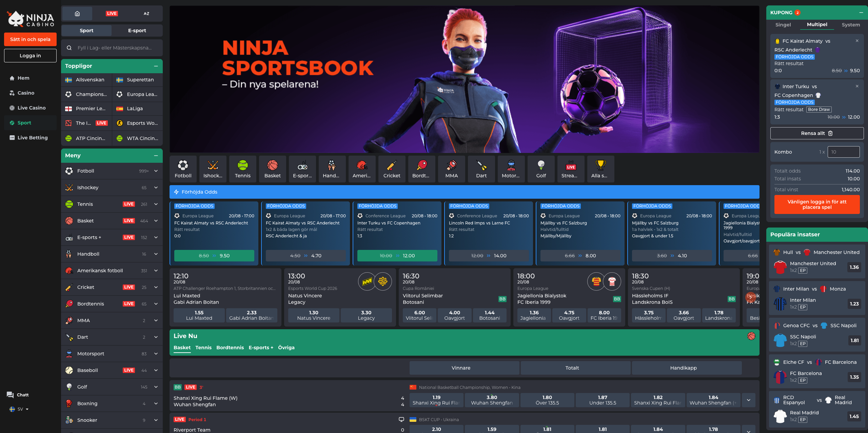Open the AZ tab
The width and height of the screenshot is (868, 433).
tap(146, 14)
